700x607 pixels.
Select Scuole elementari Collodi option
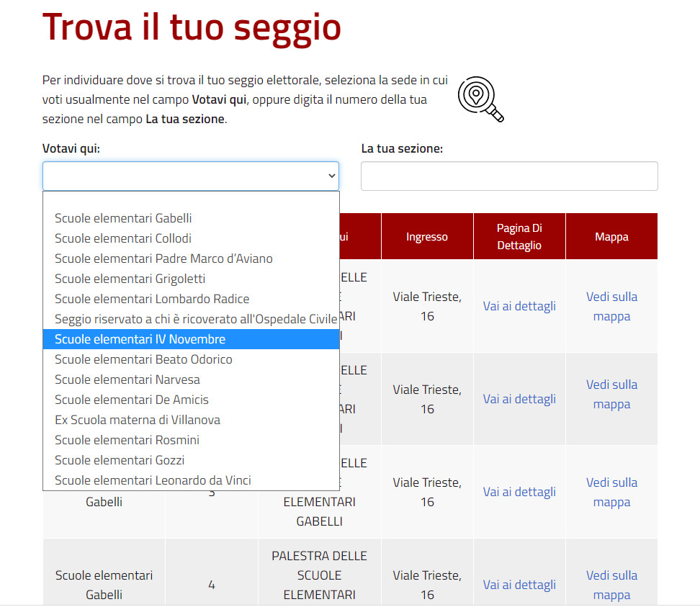click(191, 238)
